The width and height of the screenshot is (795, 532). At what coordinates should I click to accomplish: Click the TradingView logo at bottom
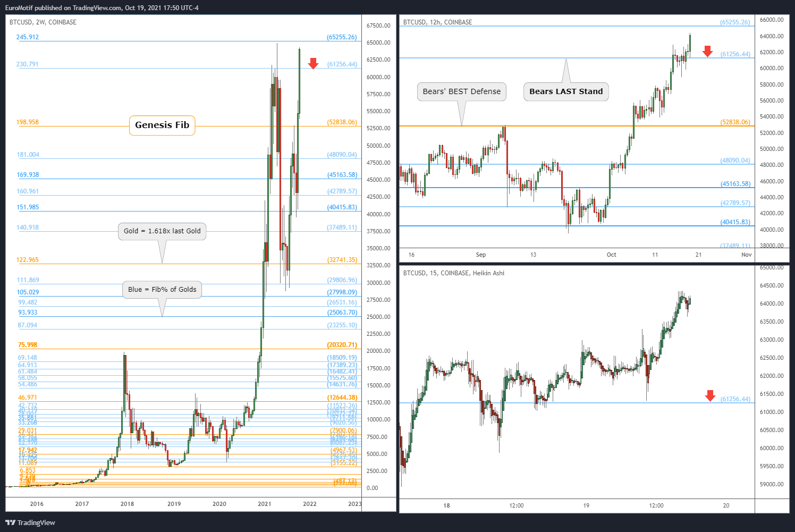[x=30, y=522]
